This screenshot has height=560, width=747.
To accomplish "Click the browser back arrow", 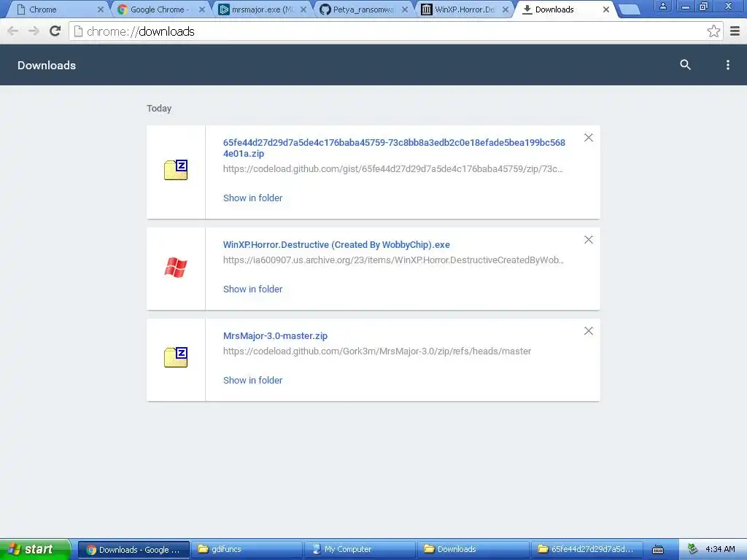I will tap(13, 31).
